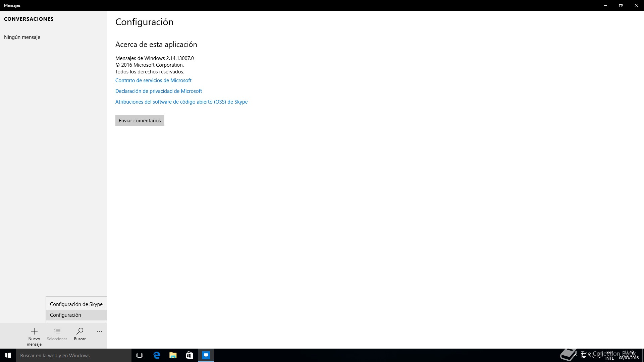Image resolution: width=644 pixels, height=362 pixels.
Task: Open the clock showing 08/03/2016
Action: coord(629,355)
